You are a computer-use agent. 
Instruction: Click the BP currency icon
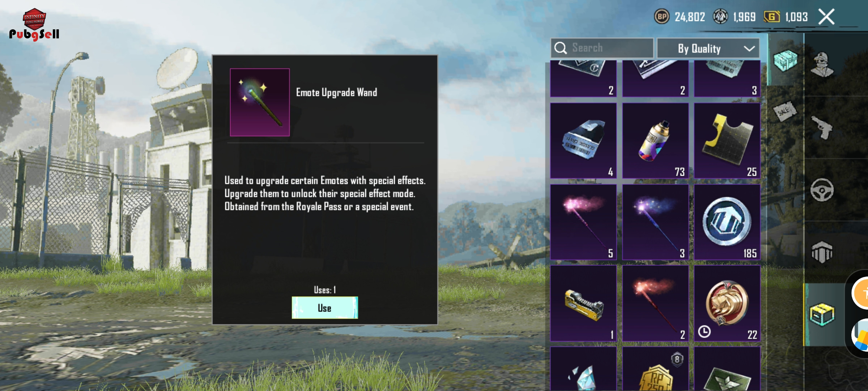662,17
